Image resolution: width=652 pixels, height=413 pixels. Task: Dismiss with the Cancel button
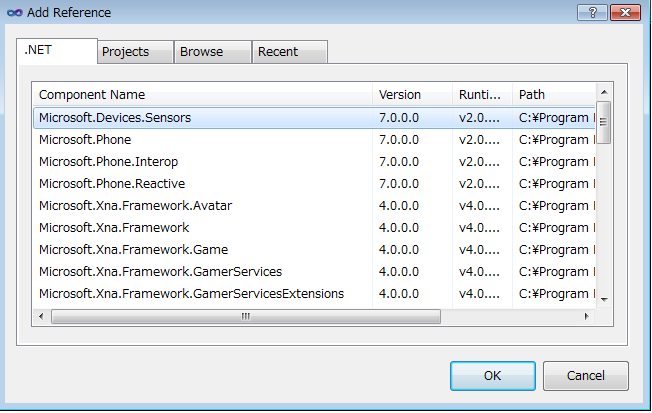tap(585, 376)
